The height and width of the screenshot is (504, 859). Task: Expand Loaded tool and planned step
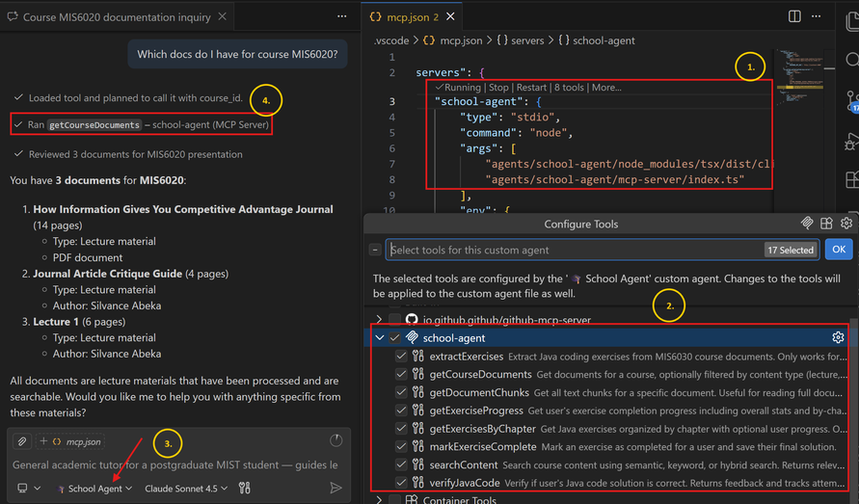[x=128, y=97]
